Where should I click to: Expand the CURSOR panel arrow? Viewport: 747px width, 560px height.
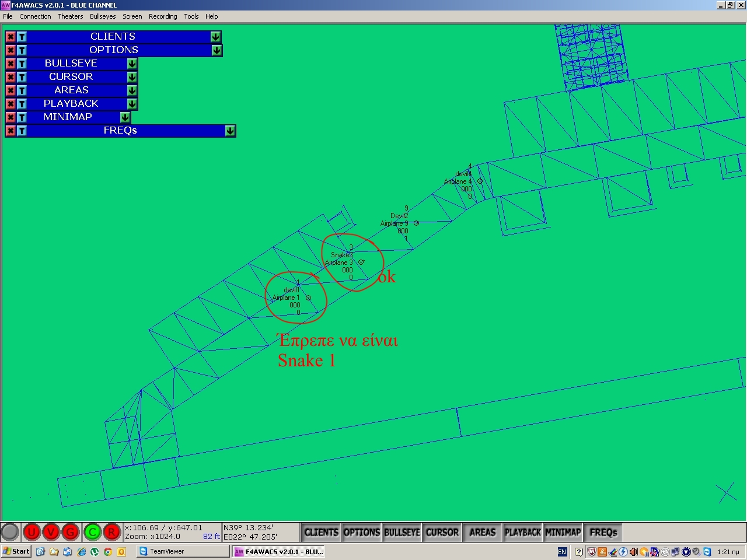coord(132,77)
